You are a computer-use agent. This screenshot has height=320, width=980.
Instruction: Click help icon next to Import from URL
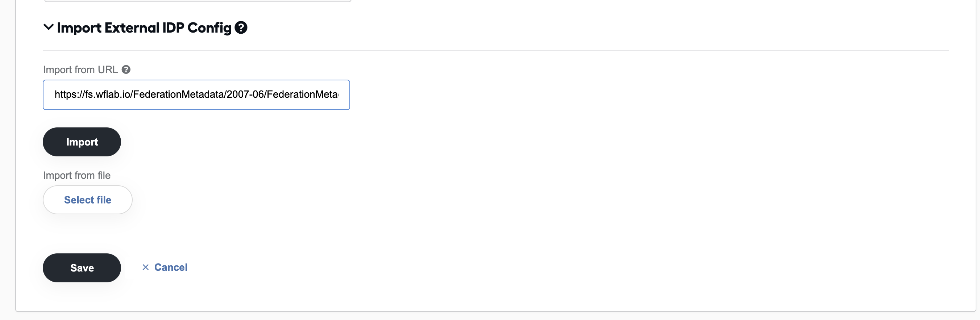click(126, 70)
